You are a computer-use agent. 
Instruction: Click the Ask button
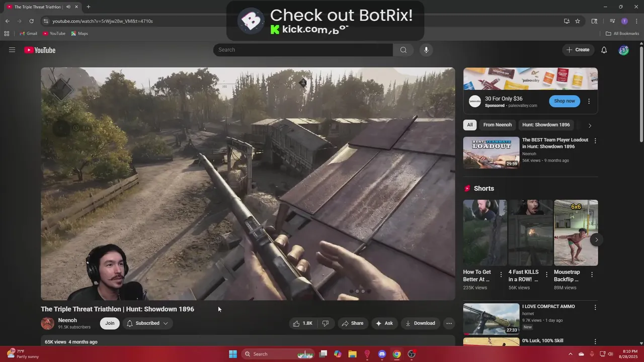[x=384, y=323]
